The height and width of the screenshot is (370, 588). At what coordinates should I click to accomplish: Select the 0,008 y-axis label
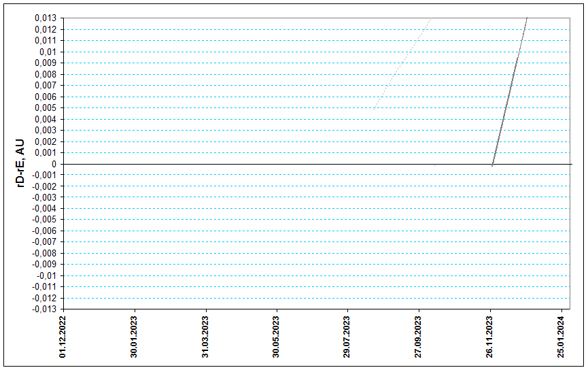coord(46,74)
